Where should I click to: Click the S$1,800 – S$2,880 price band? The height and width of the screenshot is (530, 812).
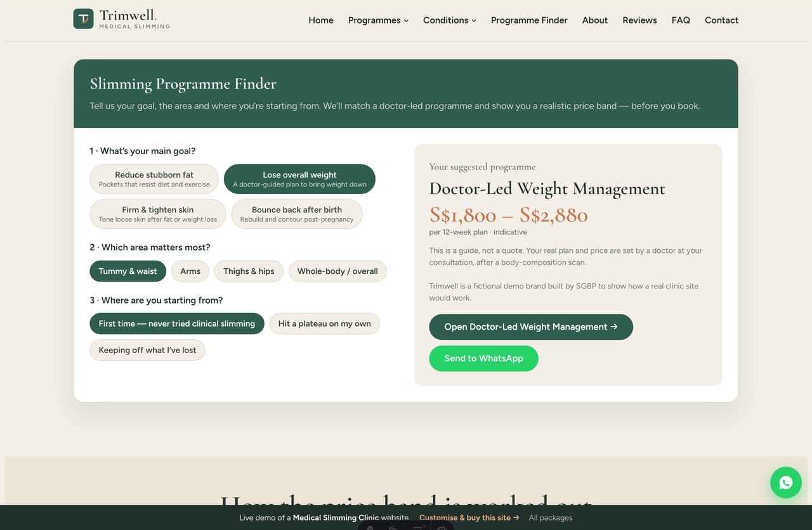tap(508, 215)
